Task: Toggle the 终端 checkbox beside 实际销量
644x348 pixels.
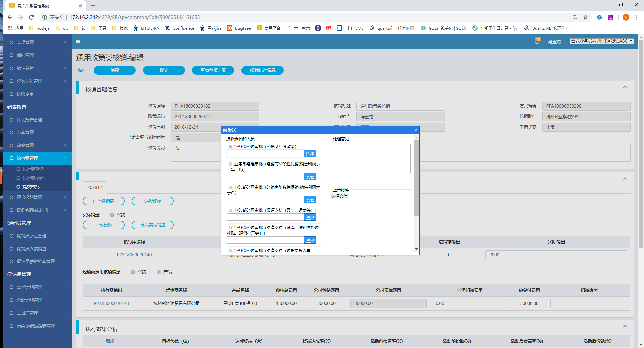Action: pyautogui.click(x=112, y=215)
